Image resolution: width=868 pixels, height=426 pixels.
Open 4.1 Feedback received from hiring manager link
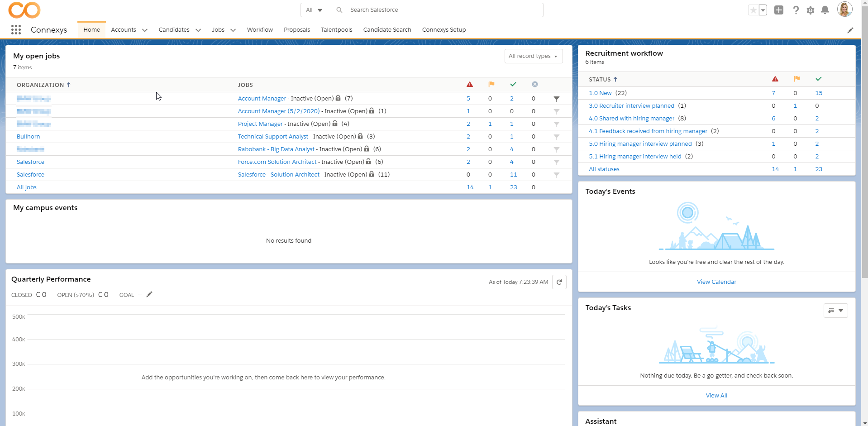[x=648, y=131]
